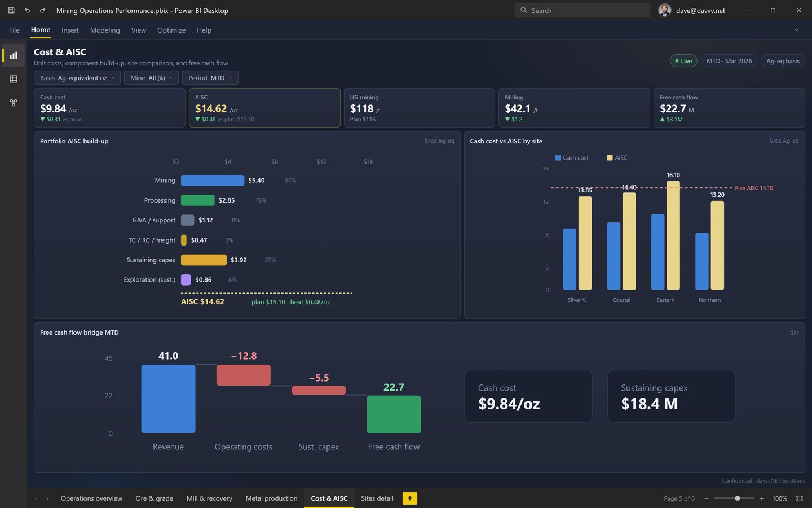Click the user avatar picture

click(665, 10)
